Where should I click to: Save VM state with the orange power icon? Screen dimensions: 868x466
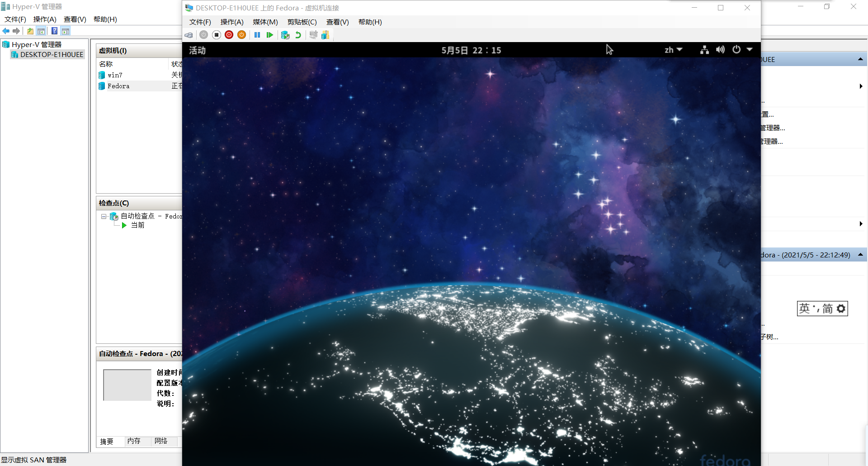[x=242, y=35]
